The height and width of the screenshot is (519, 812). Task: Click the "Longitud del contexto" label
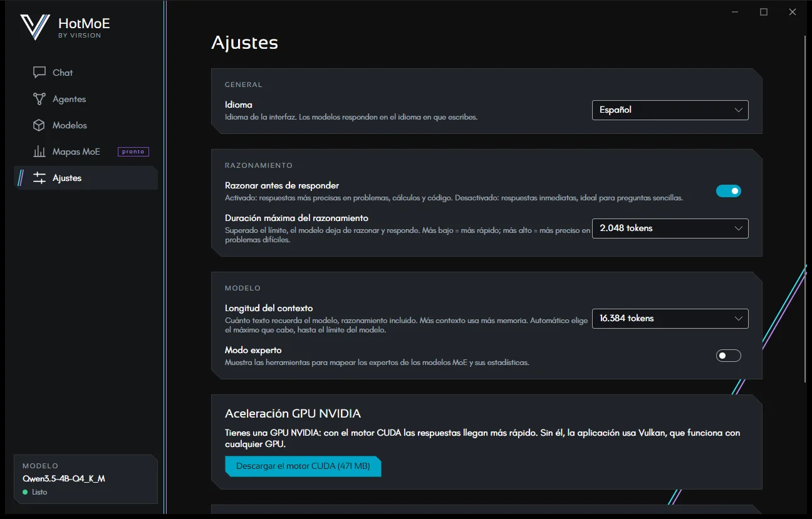coord(269,308)
